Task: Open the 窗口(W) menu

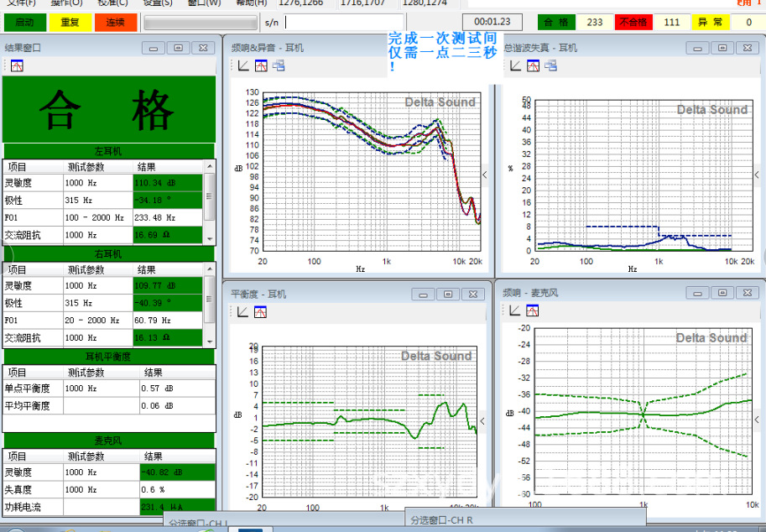Action: coord(205,3)
